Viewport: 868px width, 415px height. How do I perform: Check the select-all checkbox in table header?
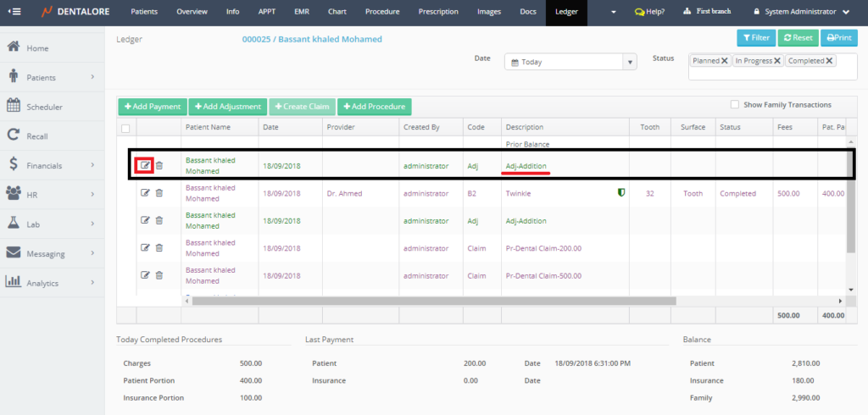[x=126, y=129]
